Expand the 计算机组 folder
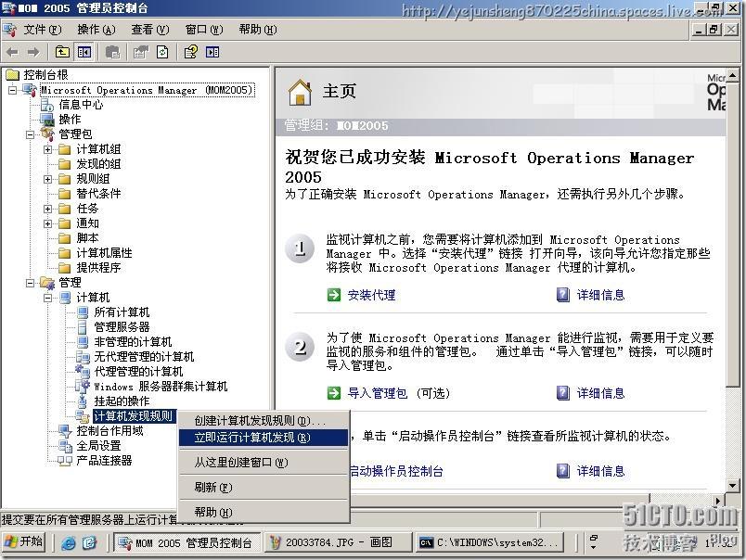The height and width of the screenshot is (560, 746). (47, 149)
